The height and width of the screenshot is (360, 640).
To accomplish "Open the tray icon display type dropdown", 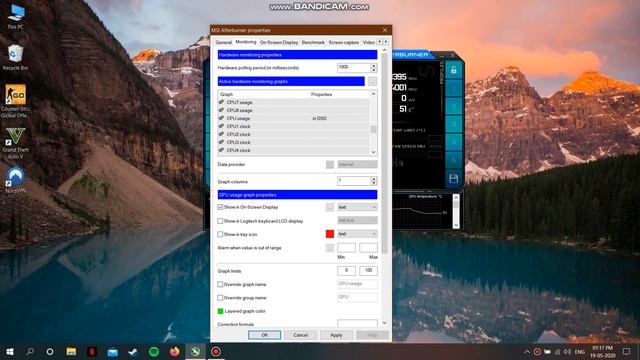I will (357, 234).
